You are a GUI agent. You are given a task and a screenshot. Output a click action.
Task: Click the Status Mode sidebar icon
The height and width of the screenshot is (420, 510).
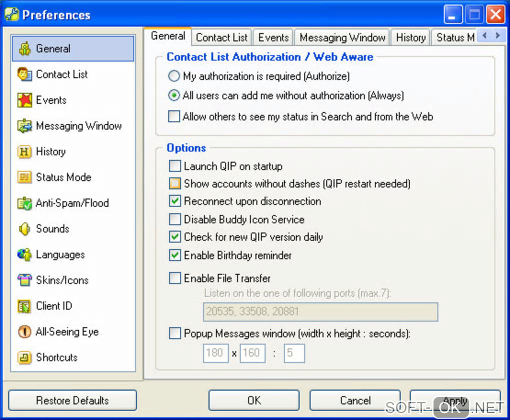click(24, 177)
